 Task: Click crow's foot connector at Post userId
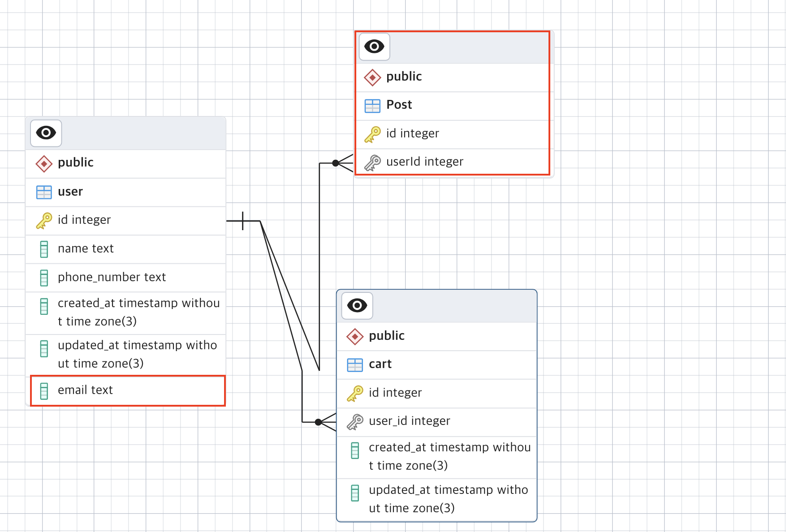click(x=343, y=163)
